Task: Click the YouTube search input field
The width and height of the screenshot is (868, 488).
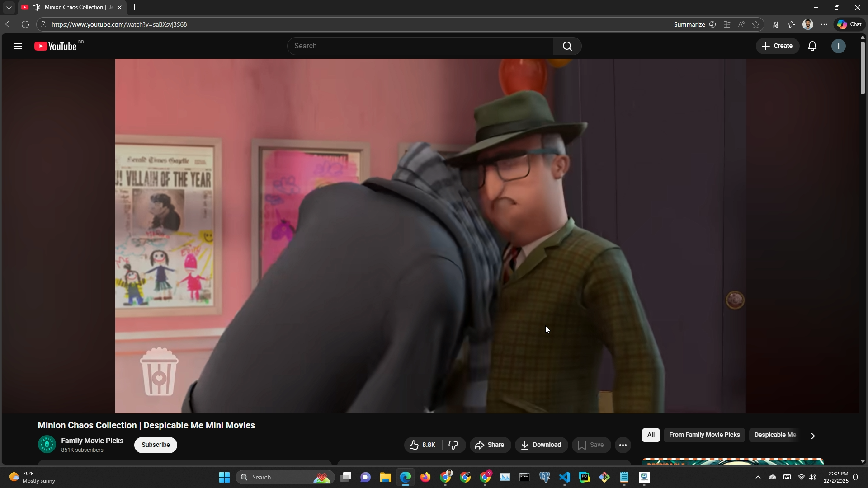Action: [x=420, y=46]
